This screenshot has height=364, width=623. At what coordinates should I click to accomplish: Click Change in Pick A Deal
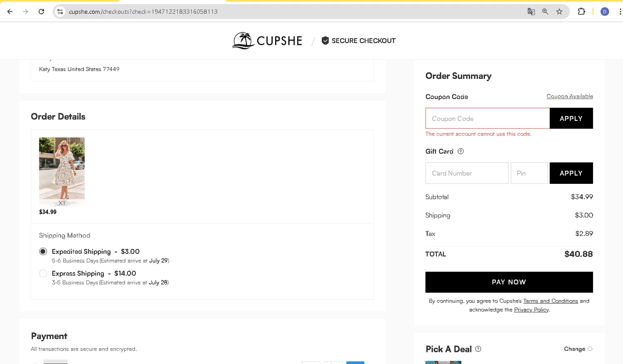click(574, 349)
